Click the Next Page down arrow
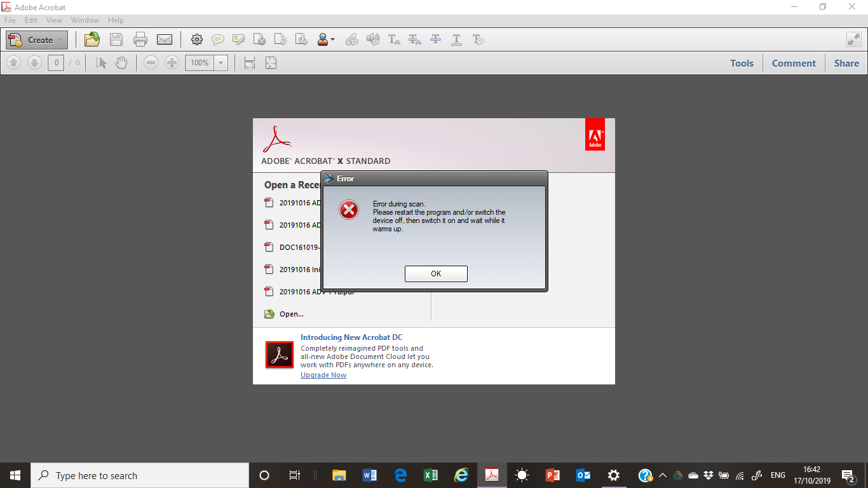 coord(34,63)
